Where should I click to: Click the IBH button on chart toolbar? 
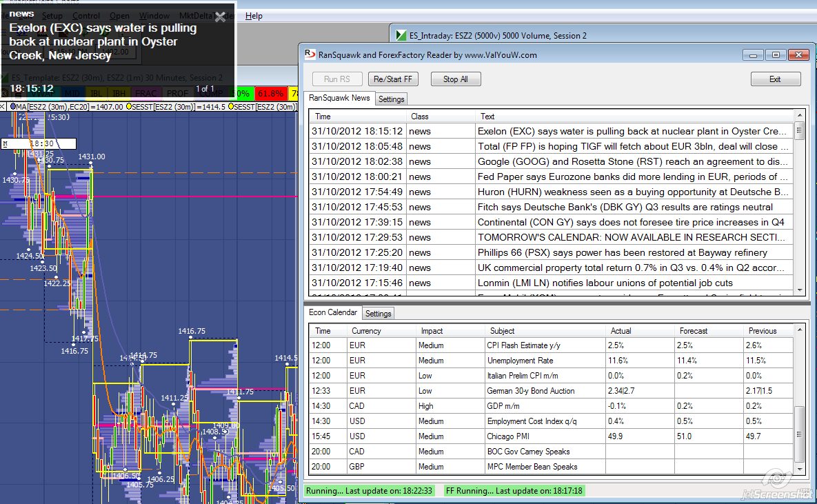[x=119, y=94]
